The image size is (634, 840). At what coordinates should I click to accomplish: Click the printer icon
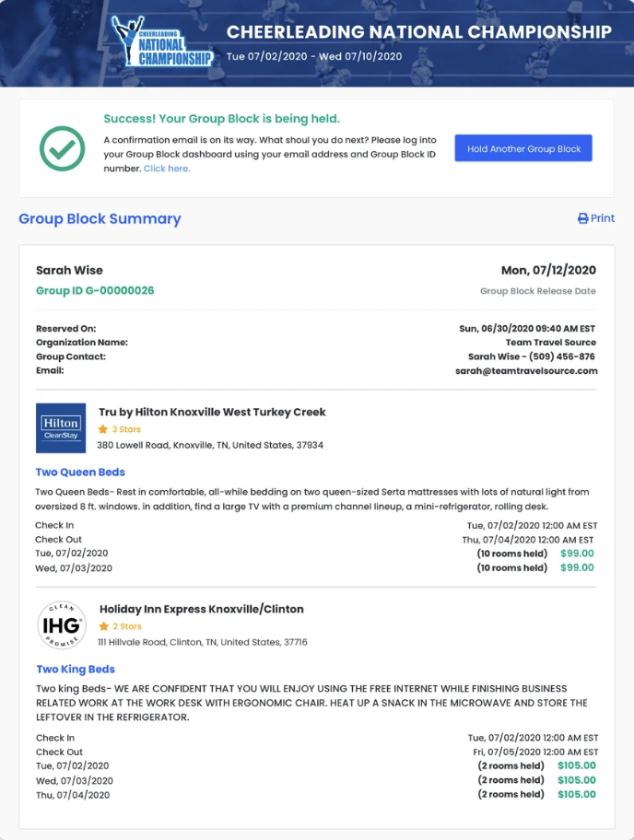click(582, 219)
